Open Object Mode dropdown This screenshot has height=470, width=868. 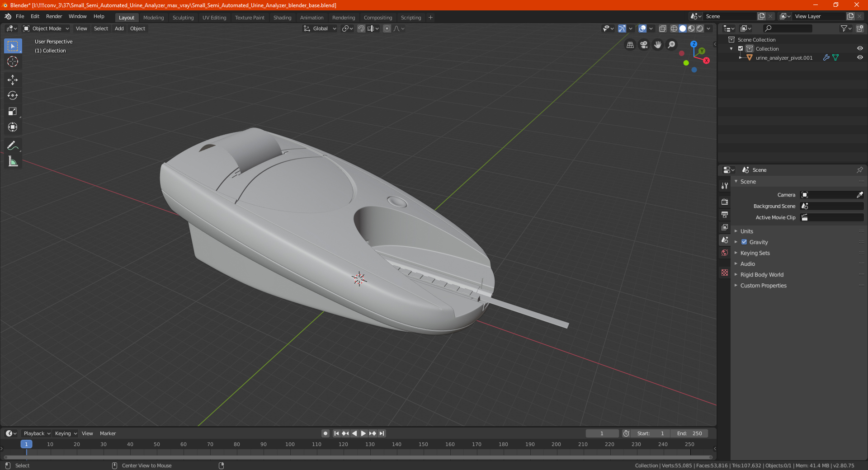coord(46,28)
